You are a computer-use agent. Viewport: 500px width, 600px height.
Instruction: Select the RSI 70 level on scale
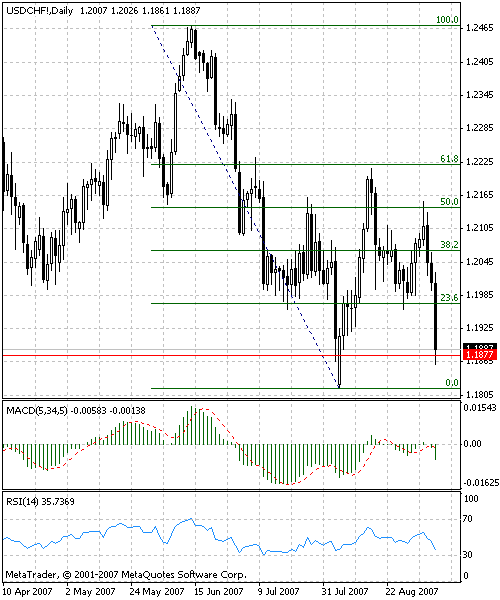pyautogui.click(x=467, y=519)
